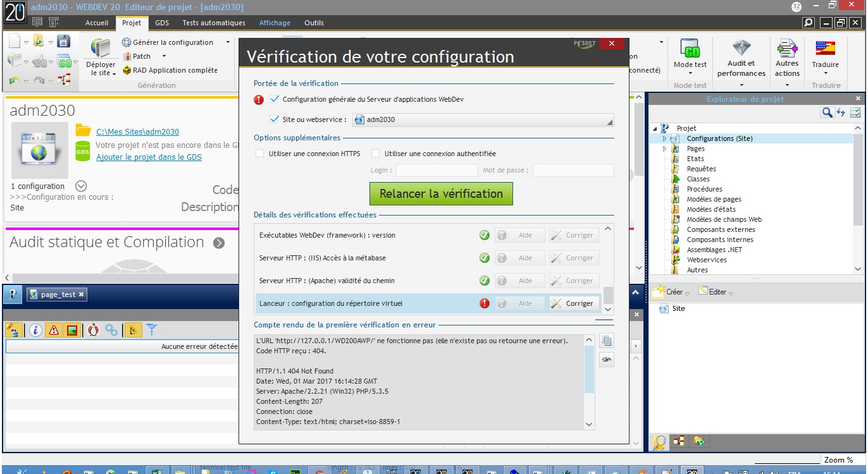868x474 pixels.
Task: Click RAD Application complète button
Action: click(x=170, y=70)
